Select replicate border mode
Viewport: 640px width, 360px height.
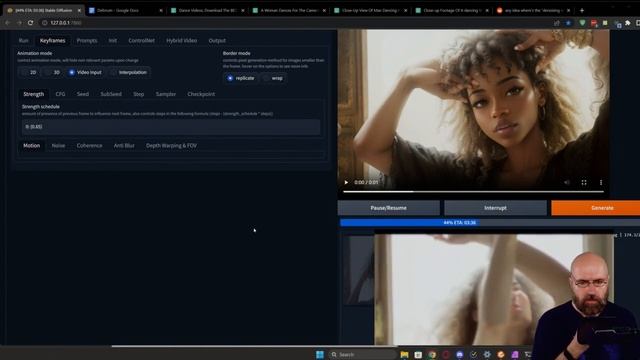click(241, 78)
